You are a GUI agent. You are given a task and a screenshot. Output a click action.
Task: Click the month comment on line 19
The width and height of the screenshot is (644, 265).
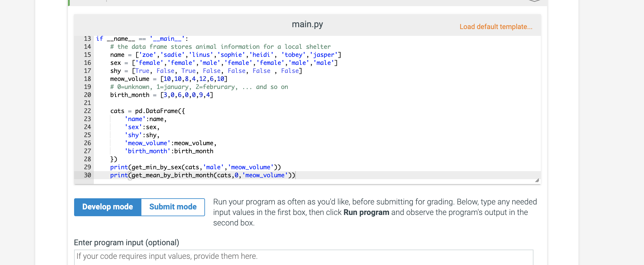[x=199, y=87]
